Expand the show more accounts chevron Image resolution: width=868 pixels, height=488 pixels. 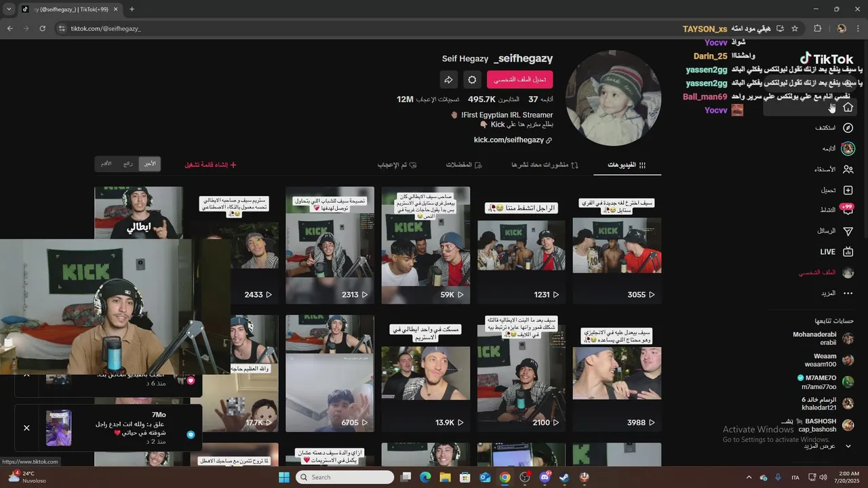pos(848,446)
